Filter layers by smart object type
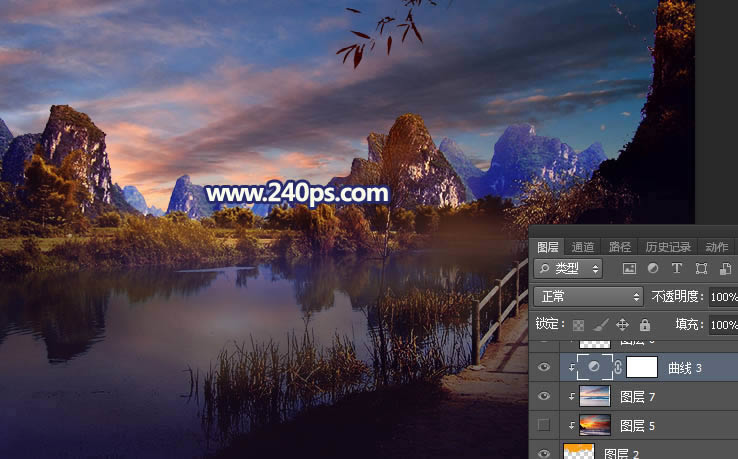This screenshot has height=459, width=738. [725, 269]
